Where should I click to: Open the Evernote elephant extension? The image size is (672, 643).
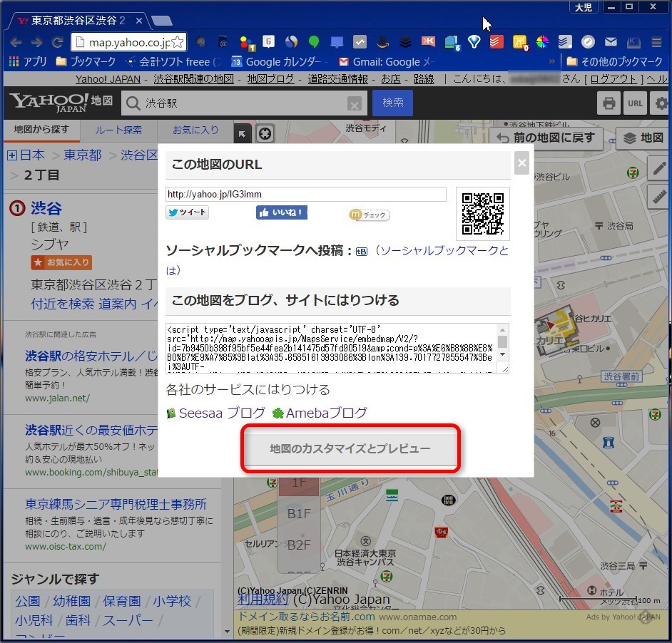point(200,42)
